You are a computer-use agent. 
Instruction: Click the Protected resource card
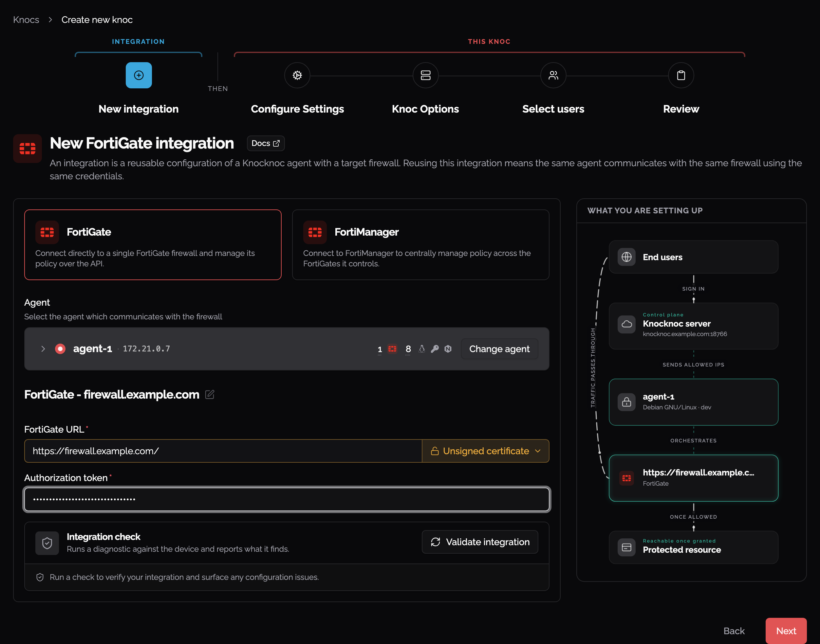693,547
